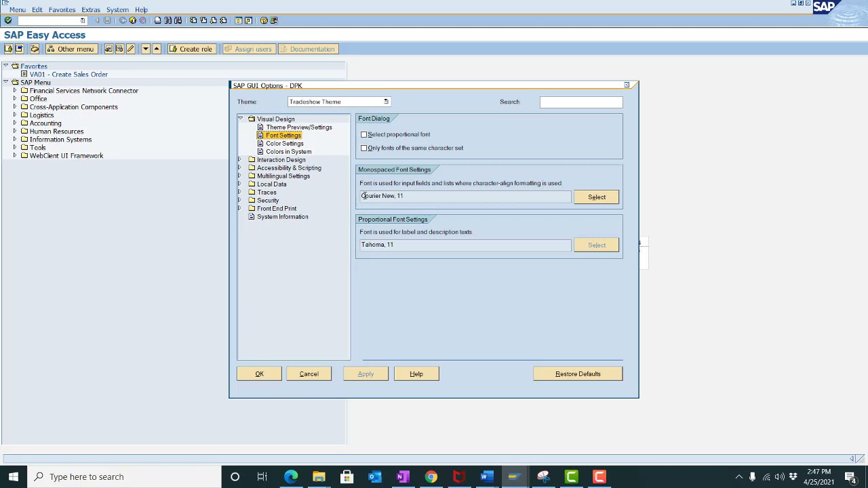This screenshot has width=868, height=488.
Task: Open the Help menu in menu bar
Action: (x=141, y=9)
